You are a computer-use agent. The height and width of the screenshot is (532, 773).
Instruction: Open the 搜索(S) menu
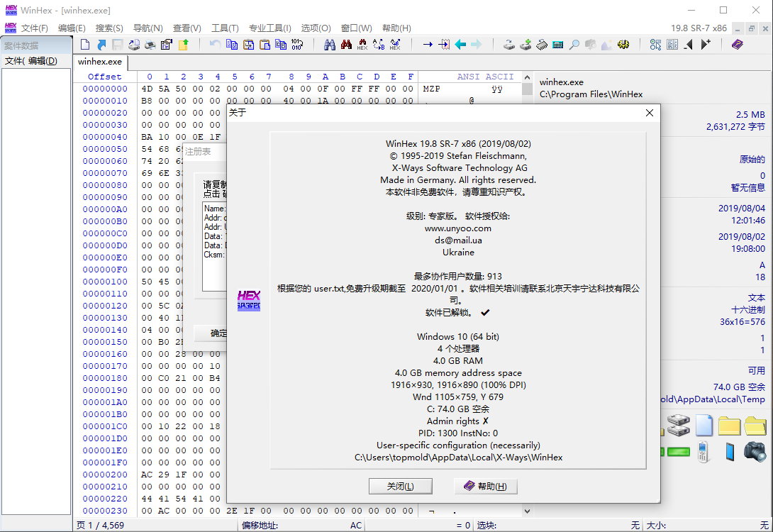coord(109,28)
